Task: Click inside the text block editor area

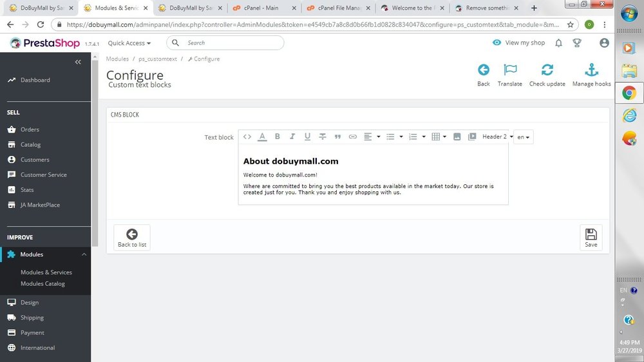Action: [373, 176]
